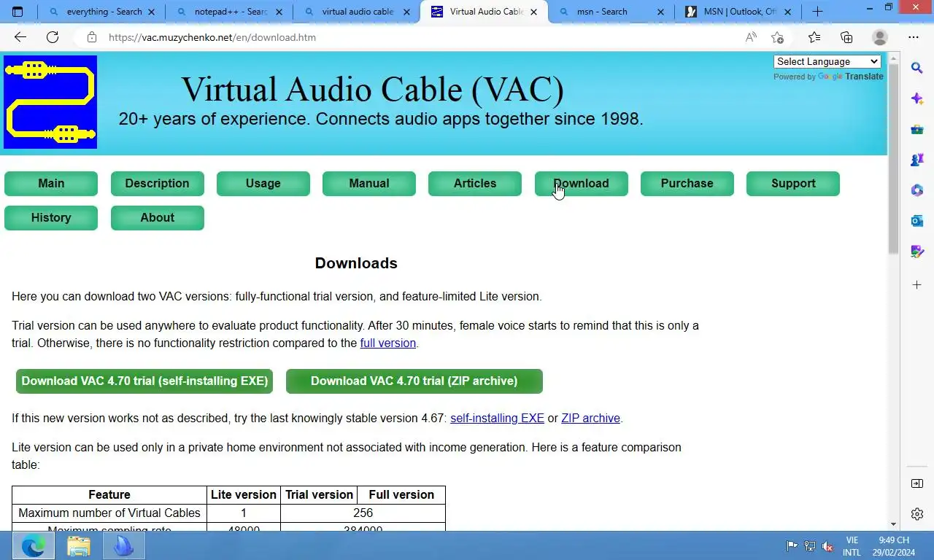Download VAC 4.70 trial self-installing EXE

[144, 381]
